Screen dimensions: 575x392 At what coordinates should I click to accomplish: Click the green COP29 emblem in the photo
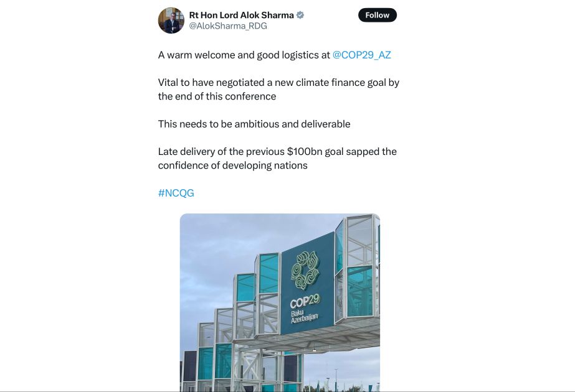click(305, 270)
